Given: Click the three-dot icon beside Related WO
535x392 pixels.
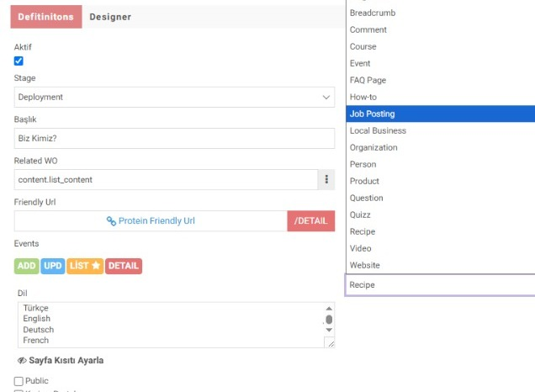Looking at the screenshot, I should click(x=326, y=180).
